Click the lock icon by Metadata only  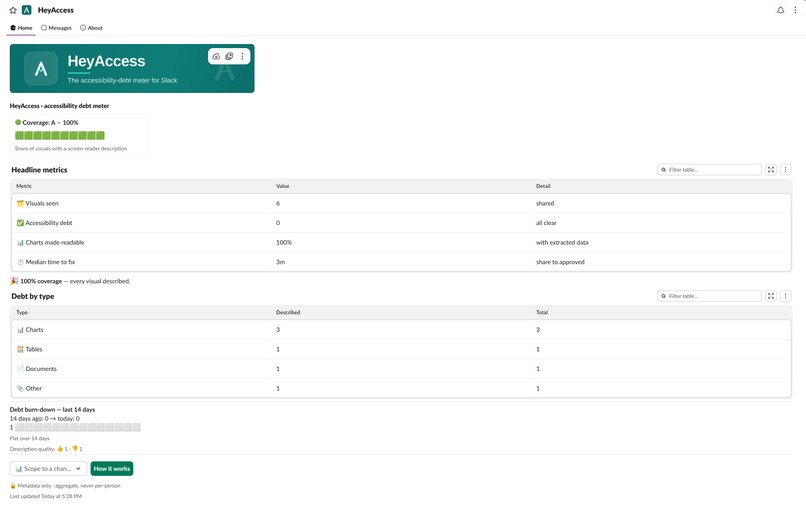click(13, 486)
